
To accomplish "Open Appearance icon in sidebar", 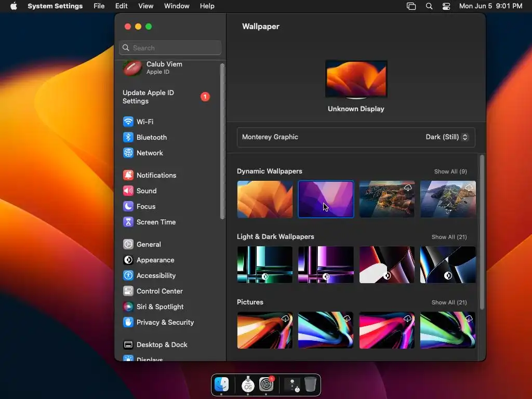I will [128, 260].
